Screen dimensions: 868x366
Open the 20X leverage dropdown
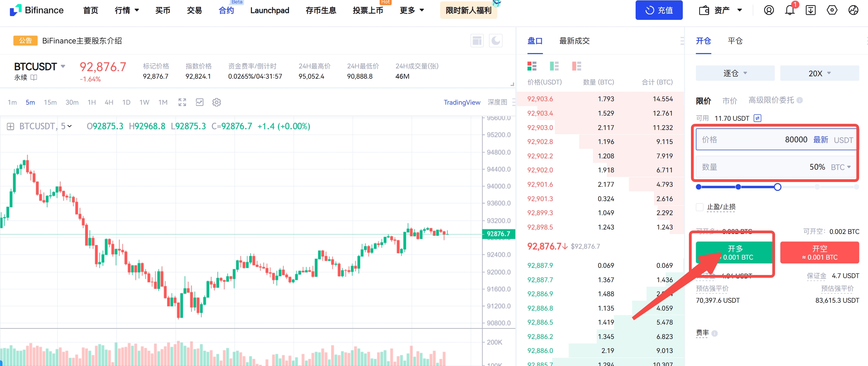[x=819, y=74]
